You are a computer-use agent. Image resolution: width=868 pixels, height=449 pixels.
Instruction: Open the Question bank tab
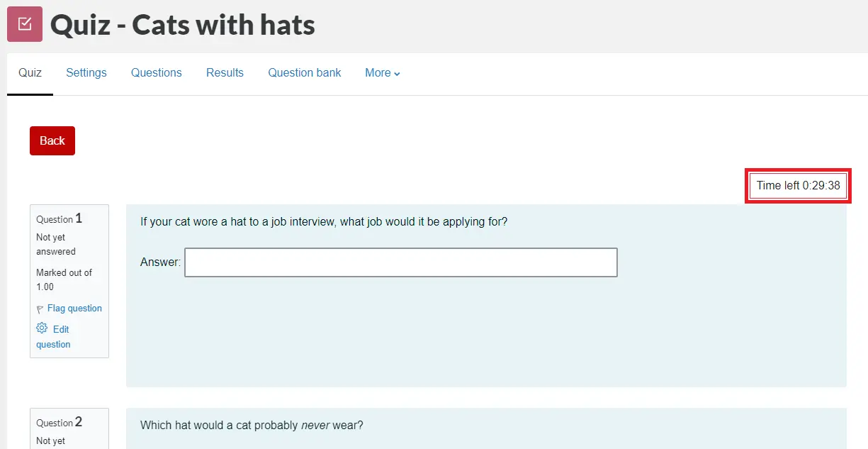[x=305, y=73]
